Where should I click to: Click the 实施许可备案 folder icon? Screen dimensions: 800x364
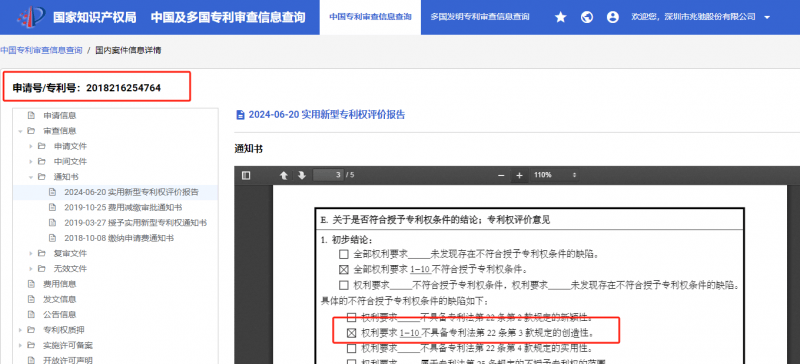tap(31, 345)
